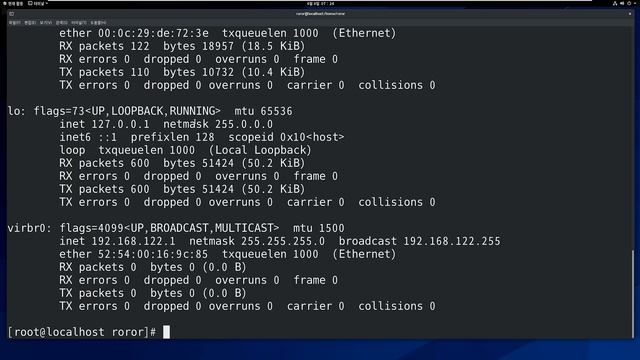The width and height of the screenshot is (640, 360).
Task: Click the loopback address 'inet 127.0.0.1'
Action: pos(104,124)
